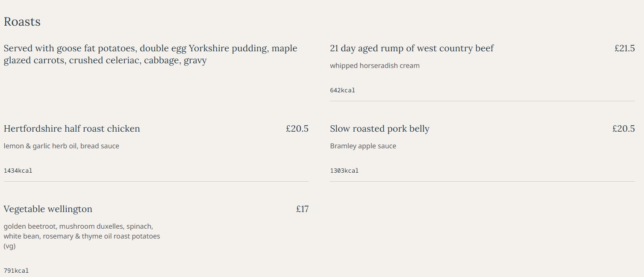Select the 21 day aged rump beef title
This screenshot has height=277, width=644.
(412, 48)
